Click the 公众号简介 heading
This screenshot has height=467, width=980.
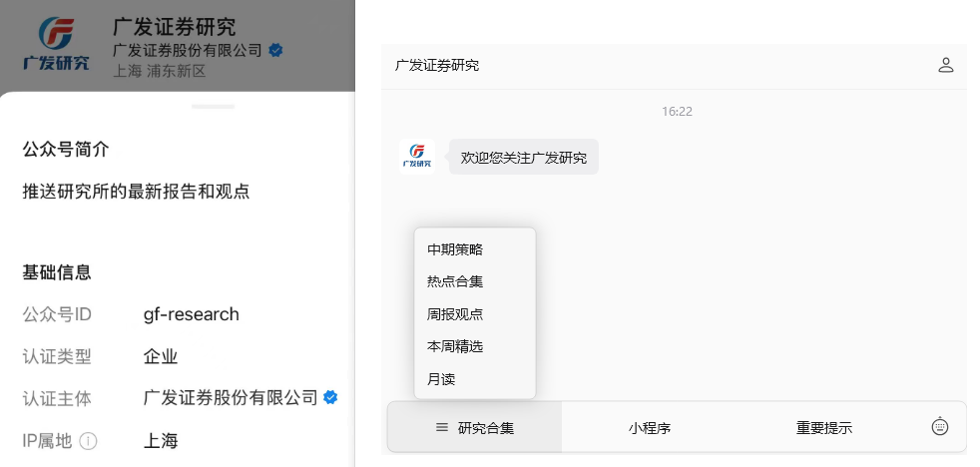pyautogui.click(x=66, y=149)
